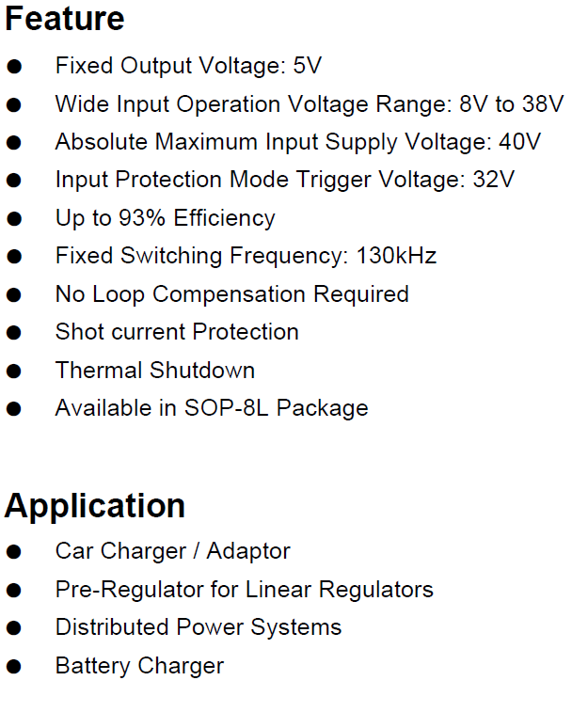Viewport: 588px width, 712px height.
Task: Click the Application heading
Action: click(95, 508)
